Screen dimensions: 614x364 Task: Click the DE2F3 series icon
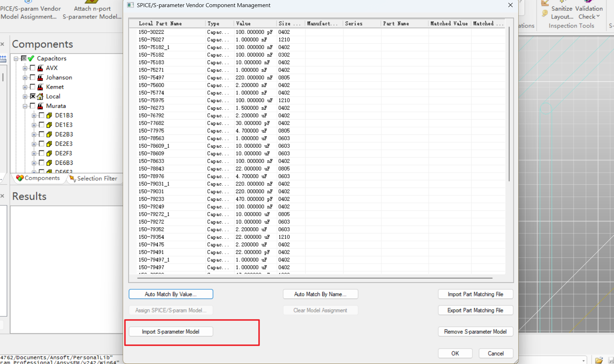49,153
